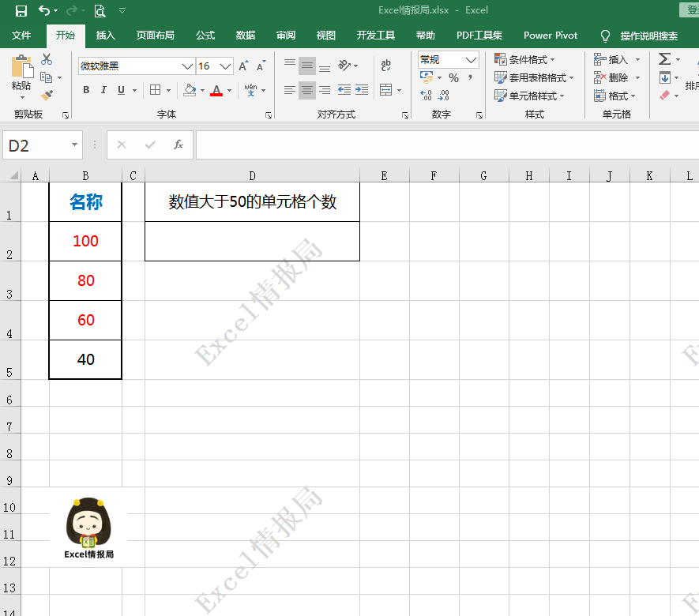This screenshot has width=699, height=616.
Task: Apply the red font color
Action: tap(216, 91)
